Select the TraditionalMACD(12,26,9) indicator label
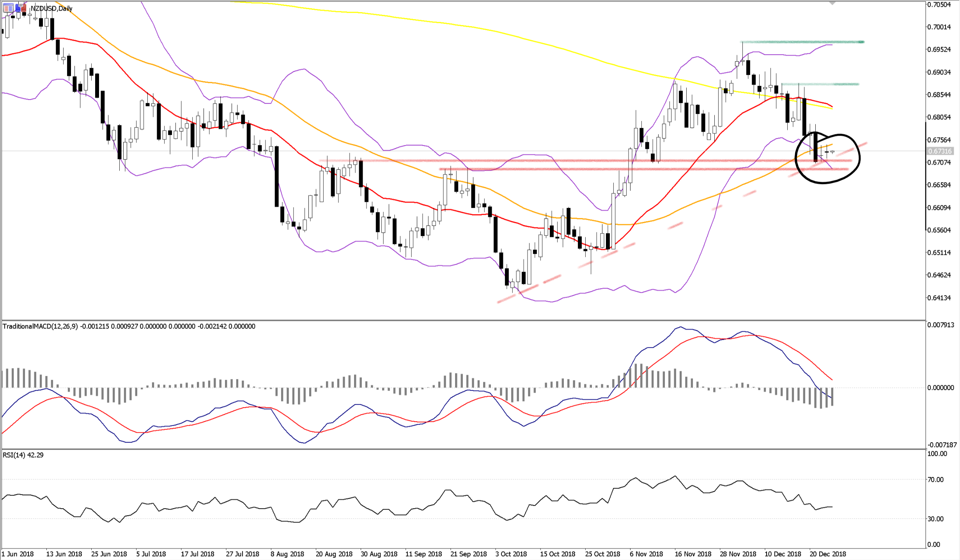 point(40,326)
